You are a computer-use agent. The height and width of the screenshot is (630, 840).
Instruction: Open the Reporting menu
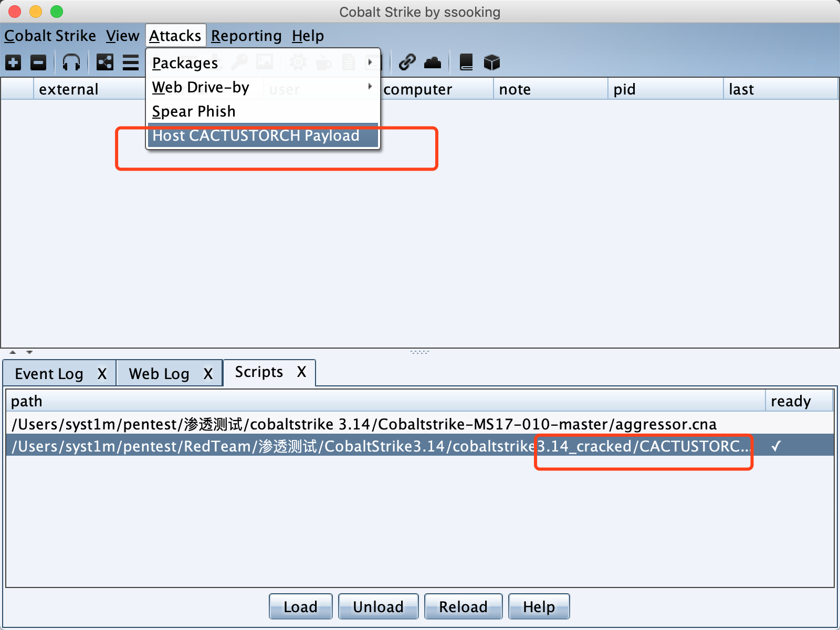pyautogui.click(x=246, y=36)
